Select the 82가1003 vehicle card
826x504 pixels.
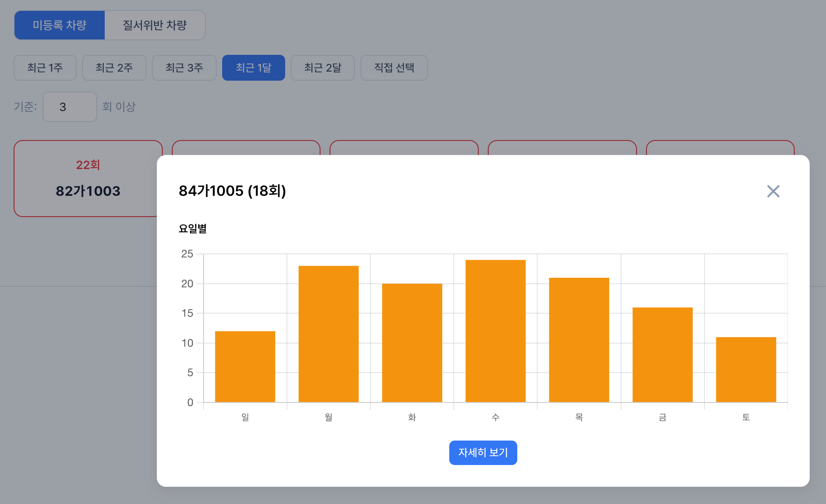pyautogui.click(x=88, y=190)
